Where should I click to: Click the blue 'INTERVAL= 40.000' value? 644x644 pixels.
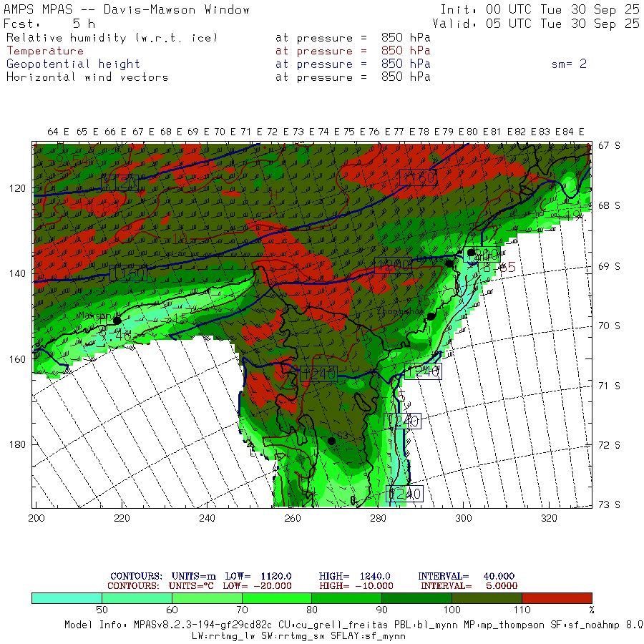466,576
